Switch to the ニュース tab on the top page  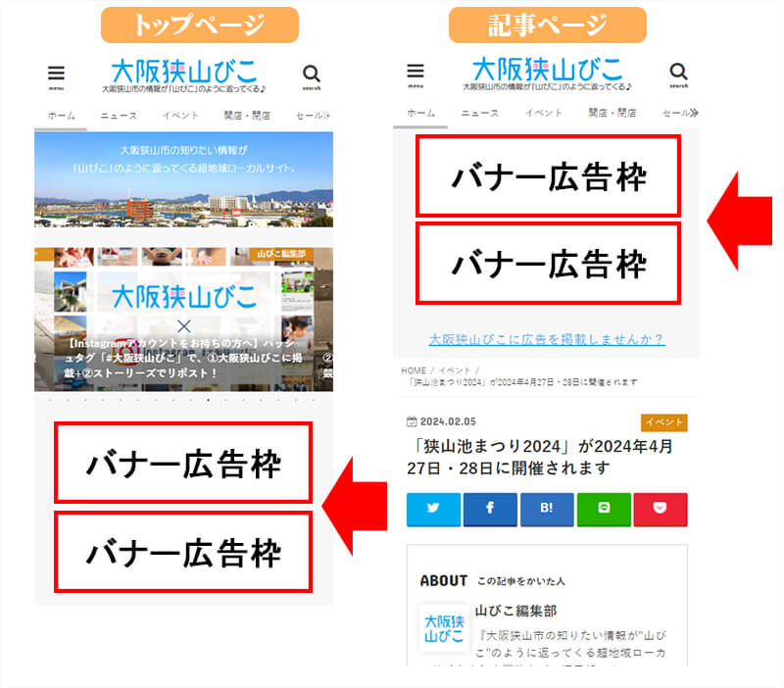(x=119, y=116)
